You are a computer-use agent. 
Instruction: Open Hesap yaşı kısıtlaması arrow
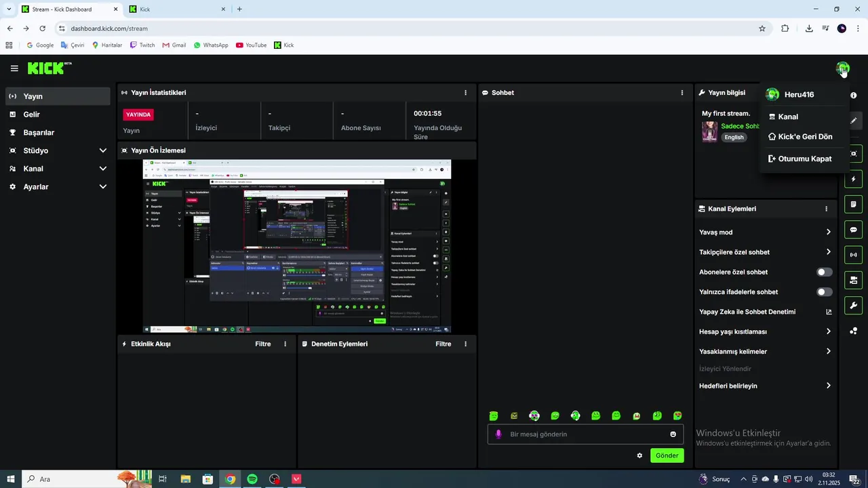[829, 331]
